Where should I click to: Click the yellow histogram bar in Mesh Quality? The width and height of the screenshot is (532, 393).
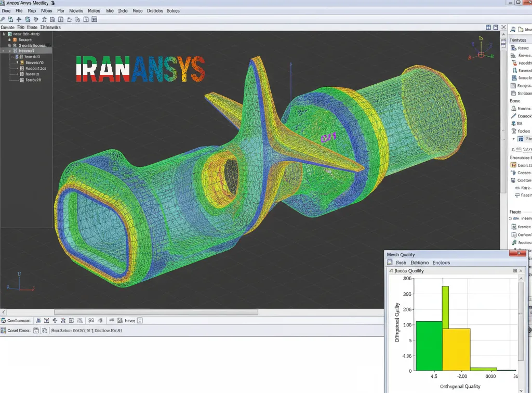[456, 349]
